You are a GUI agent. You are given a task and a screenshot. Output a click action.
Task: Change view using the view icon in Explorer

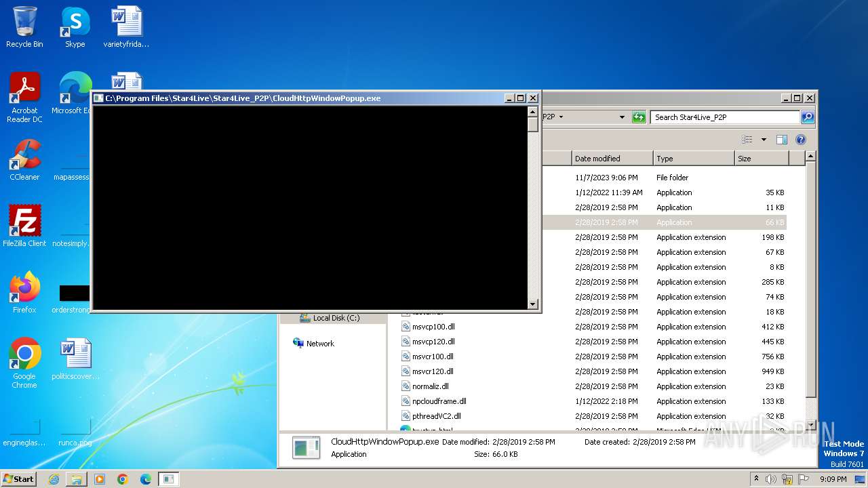(x=747, y=140)
